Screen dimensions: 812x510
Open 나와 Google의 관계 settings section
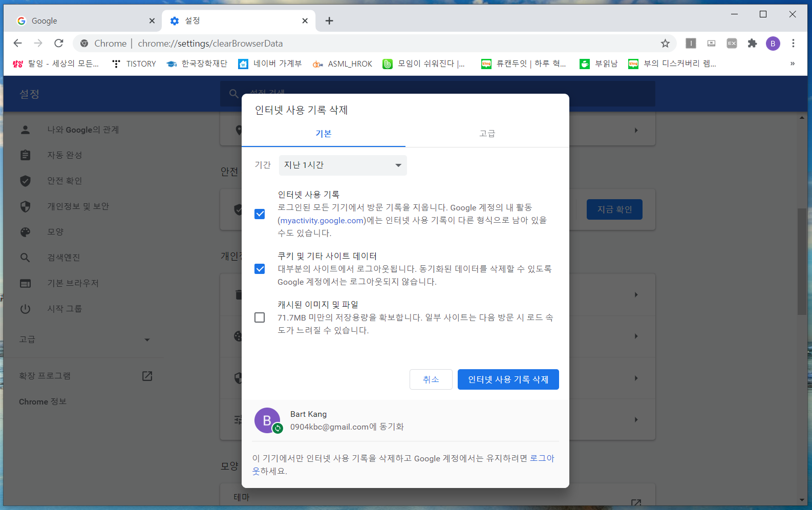(x=83, y=130)
